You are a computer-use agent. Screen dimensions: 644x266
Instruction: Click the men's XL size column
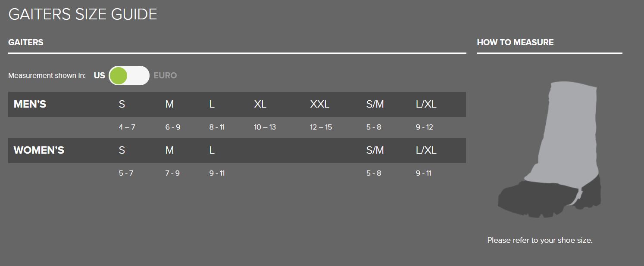point(260,104)
